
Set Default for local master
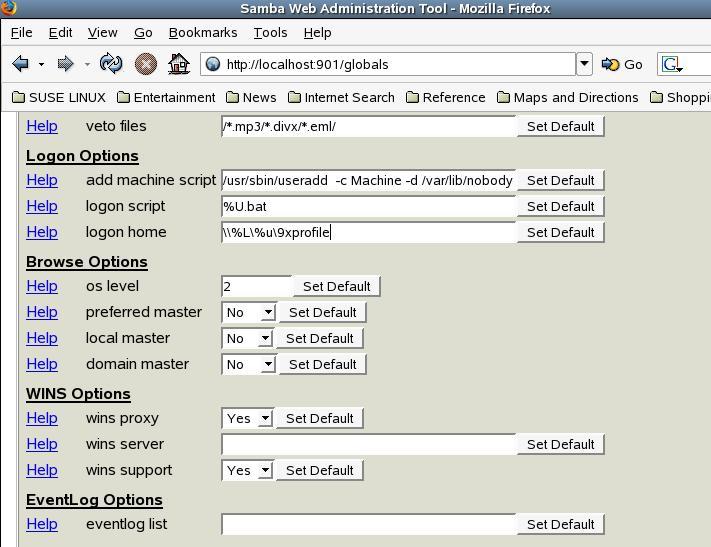pos(320,338)
